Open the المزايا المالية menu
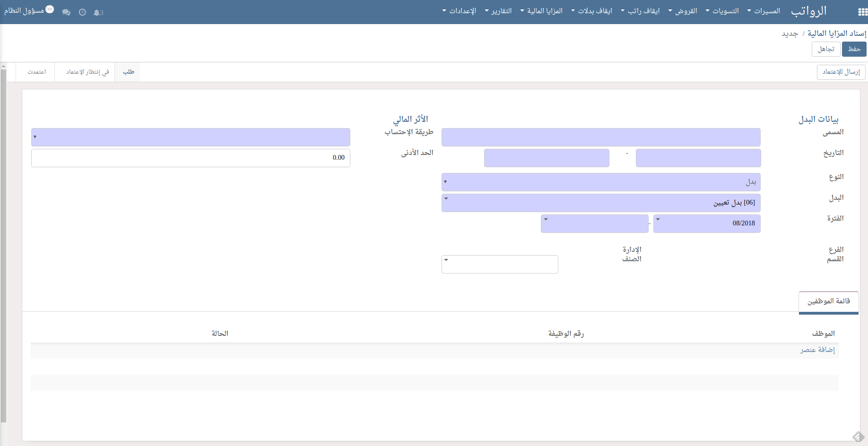Image resolution: width=868 pixels, height=446 pixels. pos(541,11)
